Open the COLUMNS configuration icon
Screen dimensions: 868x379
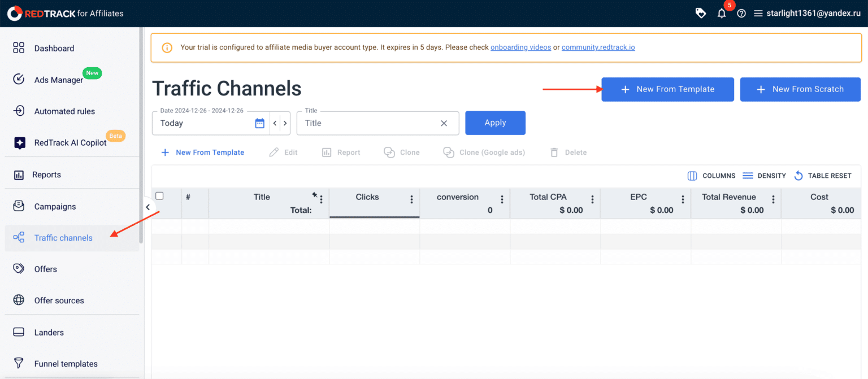692,176
